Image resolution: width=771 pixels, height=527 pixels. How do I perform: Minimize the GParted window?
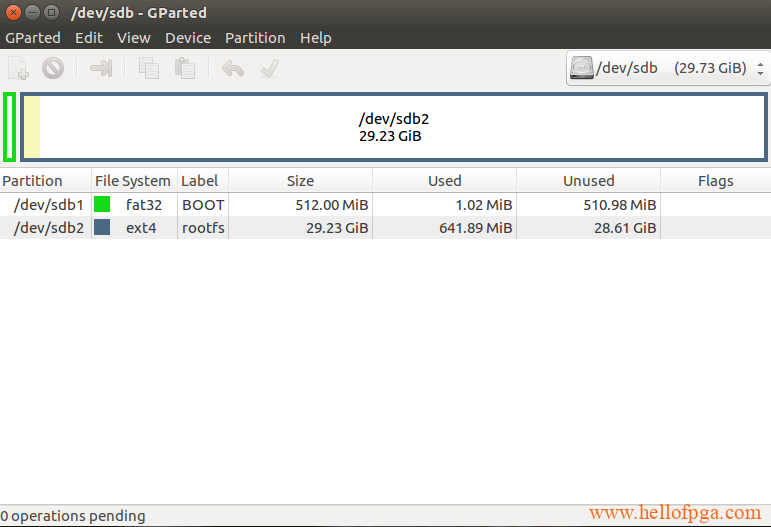pyautogui.click(x=32, y=12)
